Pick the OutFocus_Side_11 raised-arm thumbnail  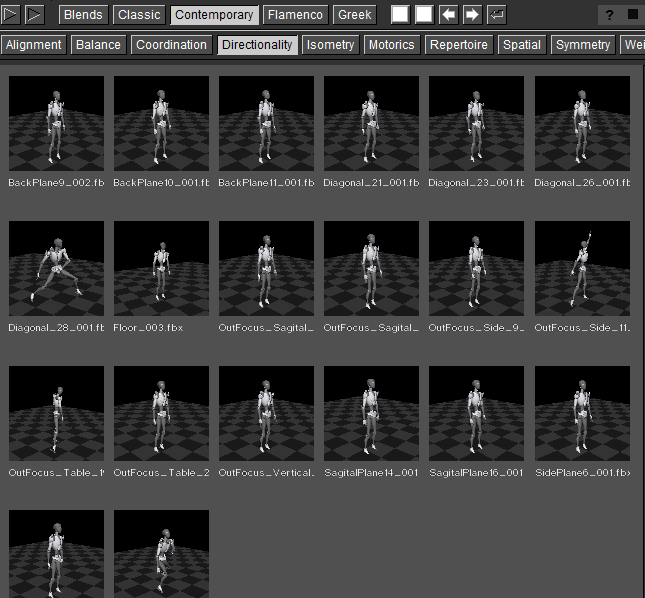(x=582, y=268)
